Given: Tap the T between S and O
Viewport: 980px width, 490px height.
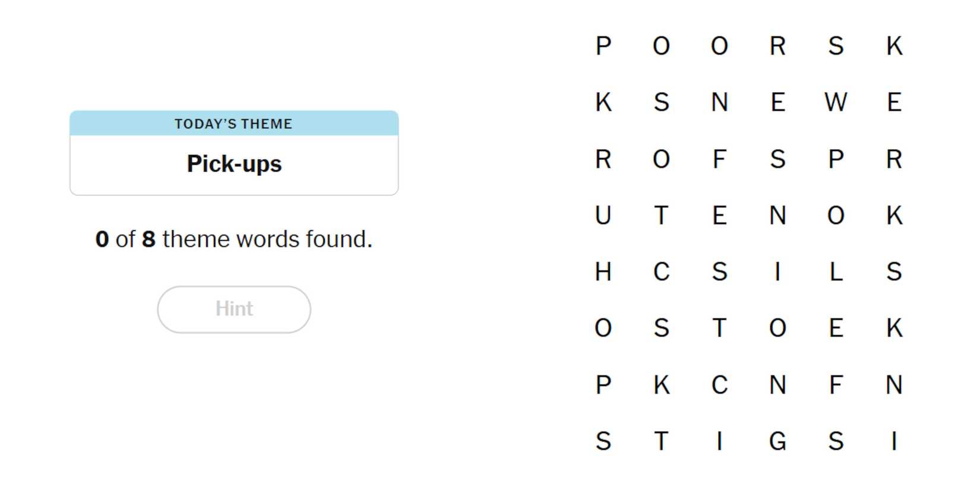Looking at the screenshot, I should tap(719, 328).
